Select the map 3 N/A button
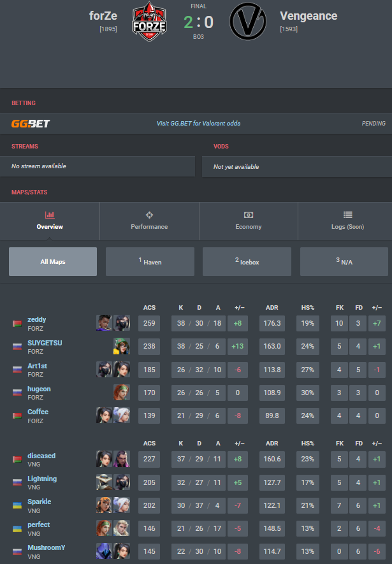The width and height of the screenshot is (392, 564). tap(344, 261)
